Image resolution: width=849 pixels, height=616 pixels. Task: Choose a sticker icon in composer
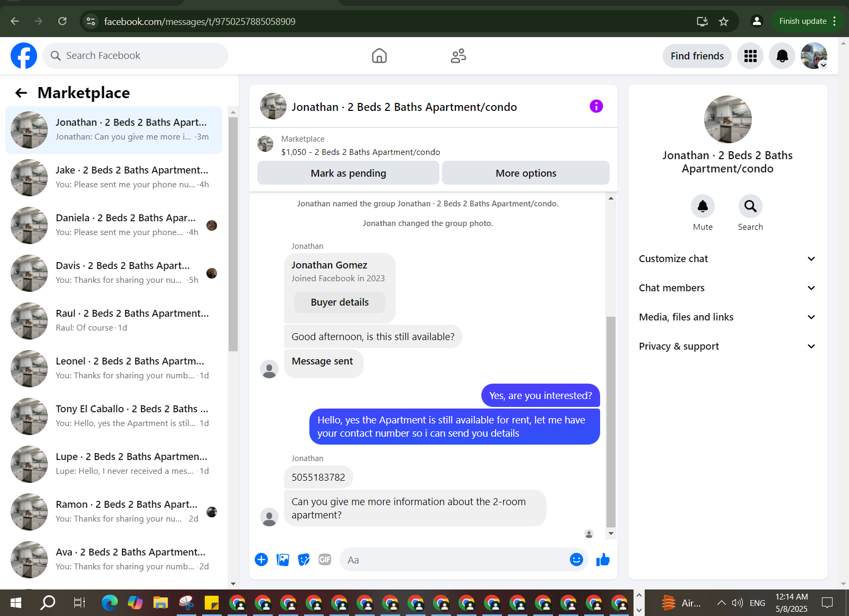point(304,560)
